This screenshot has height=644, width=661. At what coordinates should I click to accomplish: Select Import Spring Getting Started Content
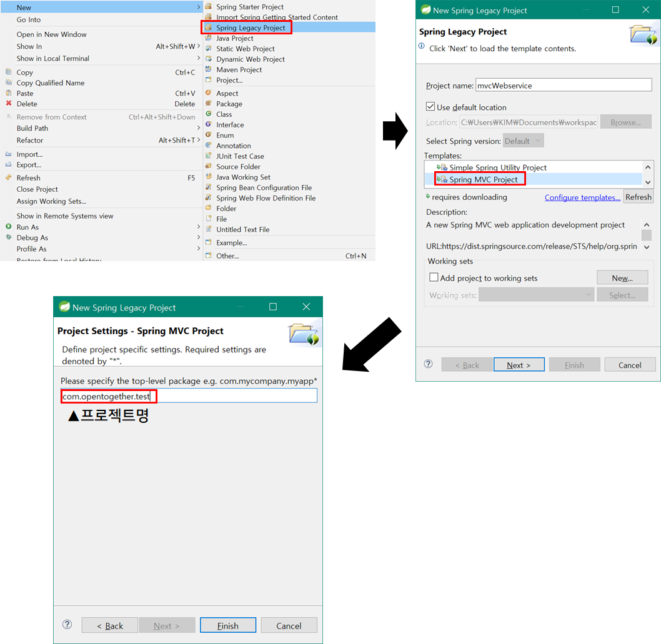pyautogui.click(x=277, y=17)
